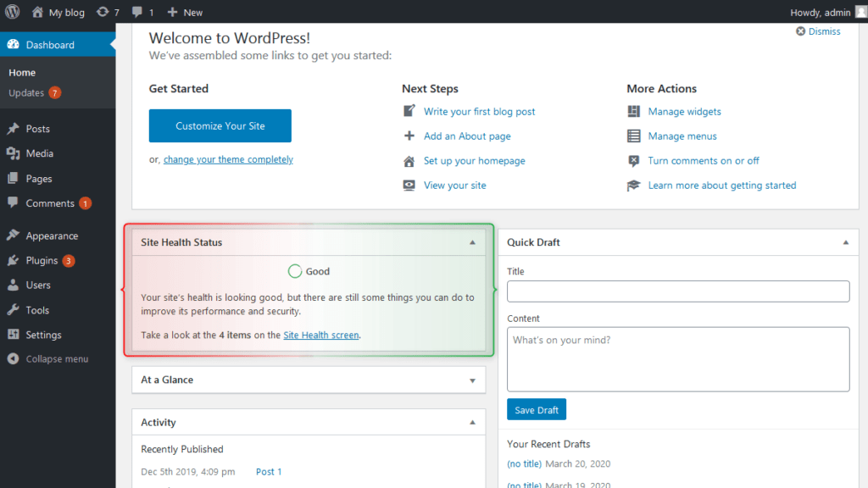This screenshot has height=488, width=868.
Task: Click the Comments bubble icon in sidebar
Action: (14, 202)
